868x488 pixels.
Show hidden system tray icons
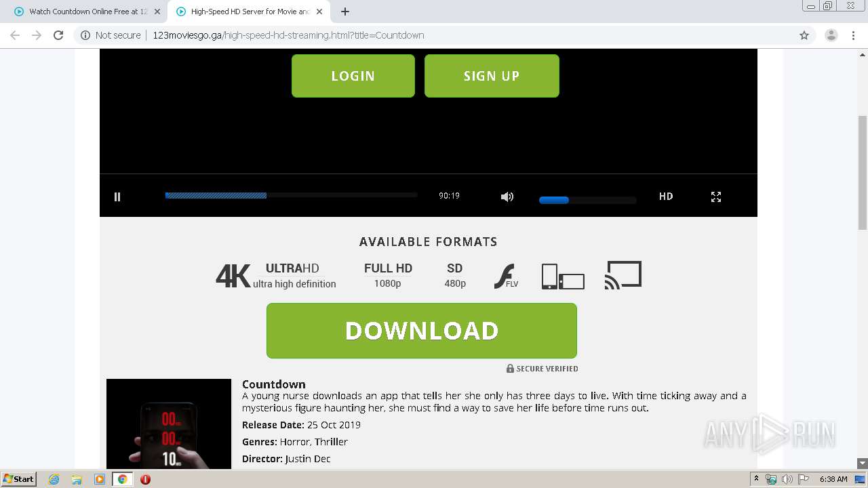pyautogui.click(x=756, y=479)
